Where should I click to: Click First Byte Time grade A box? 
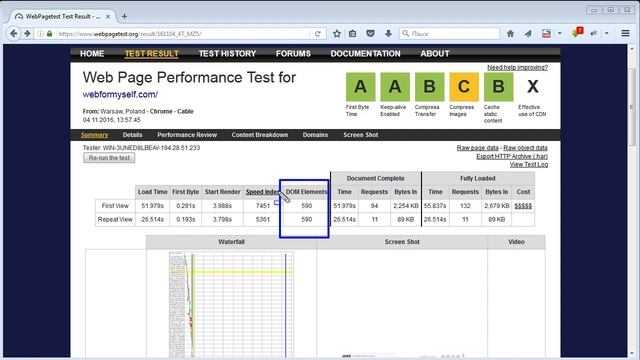pos(360,87)
